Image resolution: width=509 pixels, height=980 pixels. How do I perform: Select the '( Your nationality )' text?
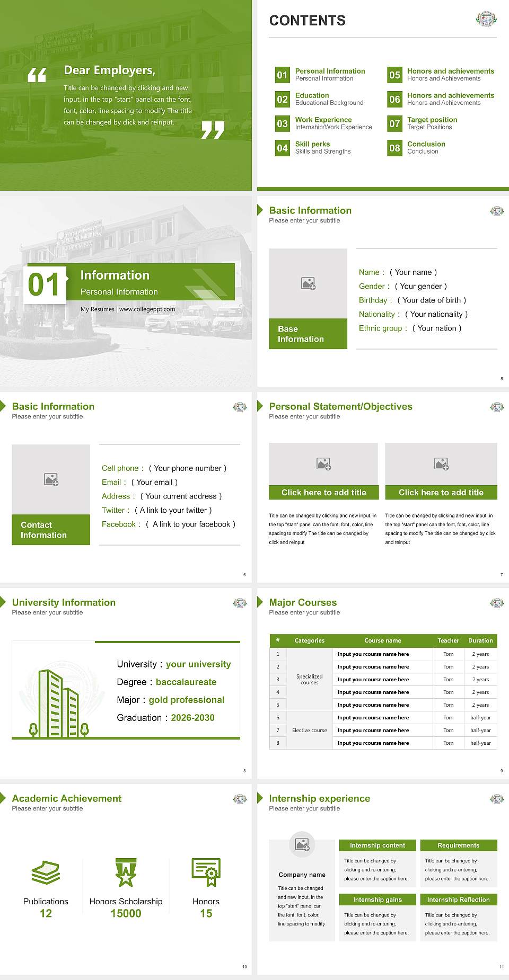[x=436, y=314]
